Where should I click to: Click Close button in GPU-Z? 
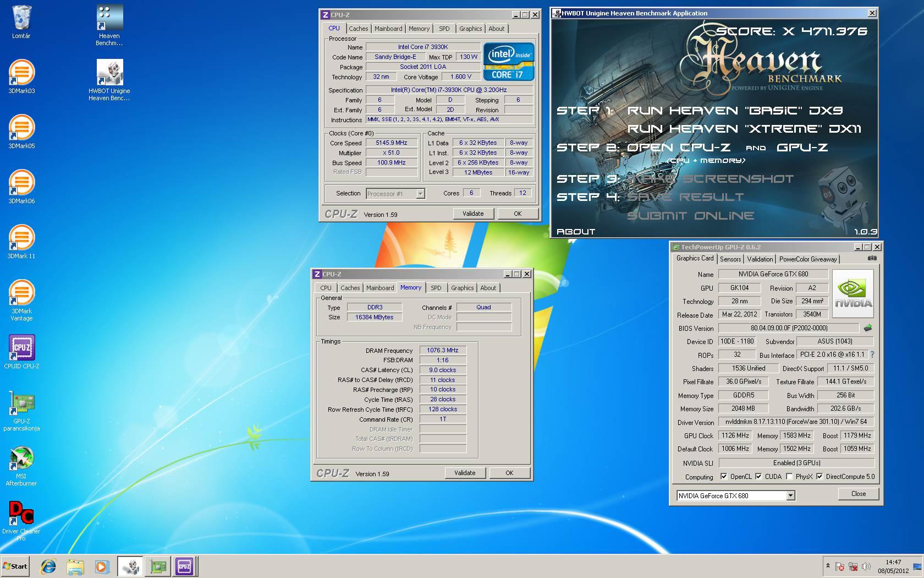[858, 494]
